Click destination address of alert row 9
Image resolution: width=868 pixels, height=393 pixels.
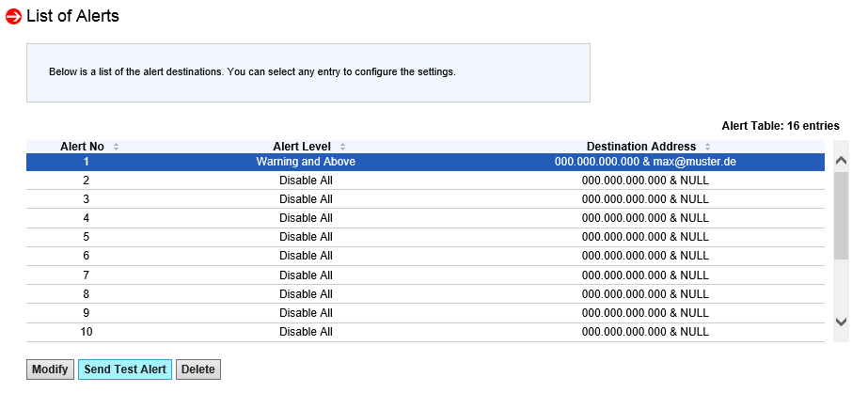[645, 313]
